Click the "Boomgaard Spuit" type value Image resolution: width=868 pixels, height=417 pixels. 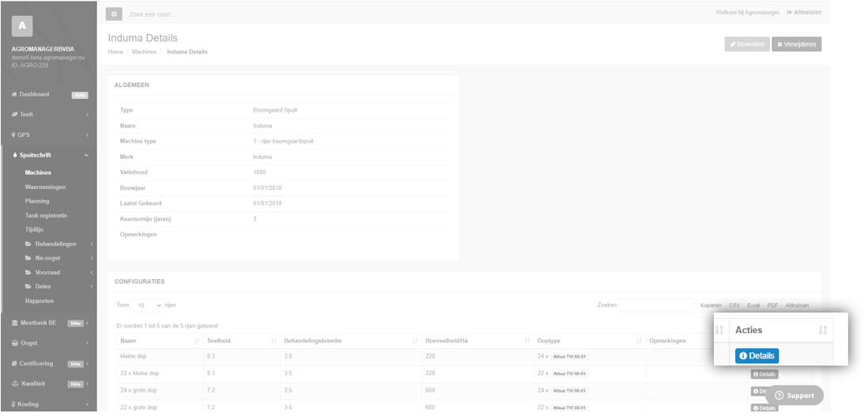[275, 110]
